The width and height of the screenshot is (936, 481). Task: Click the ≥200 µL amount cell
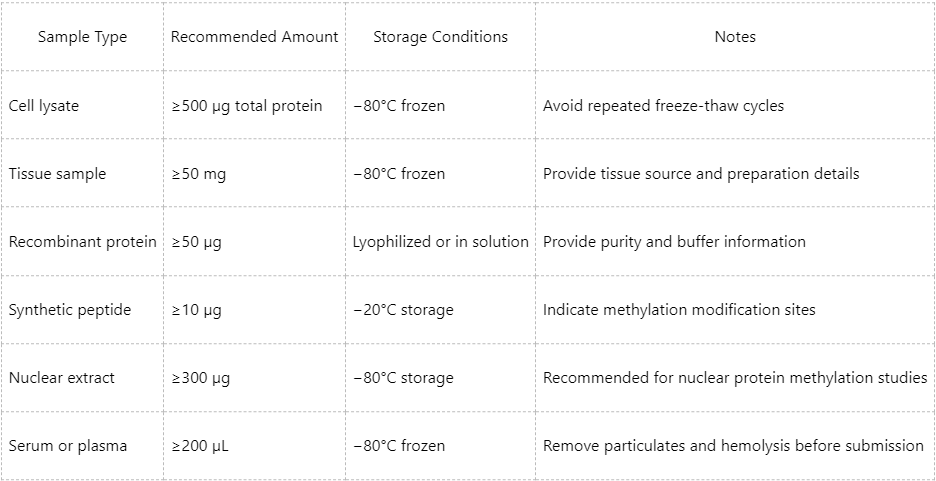[x=200, y=445]
